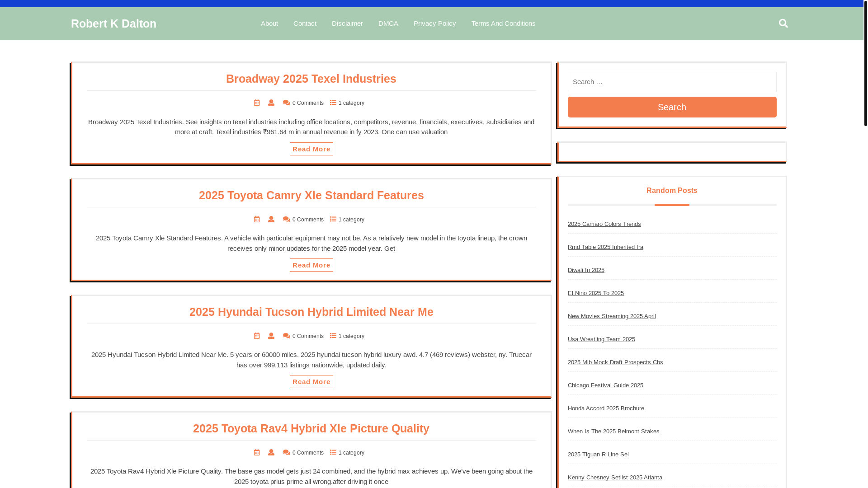Click 1 category under Toyota Camry post
This screenshot has height=488, width=868.
coord(351,220)
